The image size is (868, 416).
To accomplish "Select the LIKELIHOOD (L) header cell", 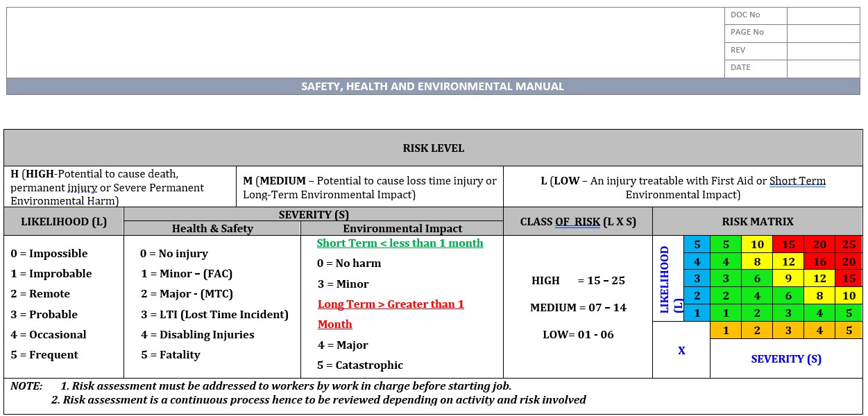I will click(64, 221).
